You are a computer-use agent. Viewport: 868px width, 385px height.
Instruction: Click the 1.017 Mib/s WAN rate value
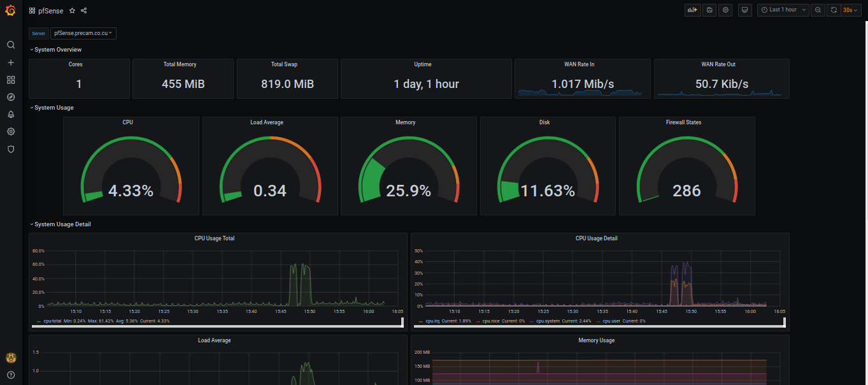583,84
